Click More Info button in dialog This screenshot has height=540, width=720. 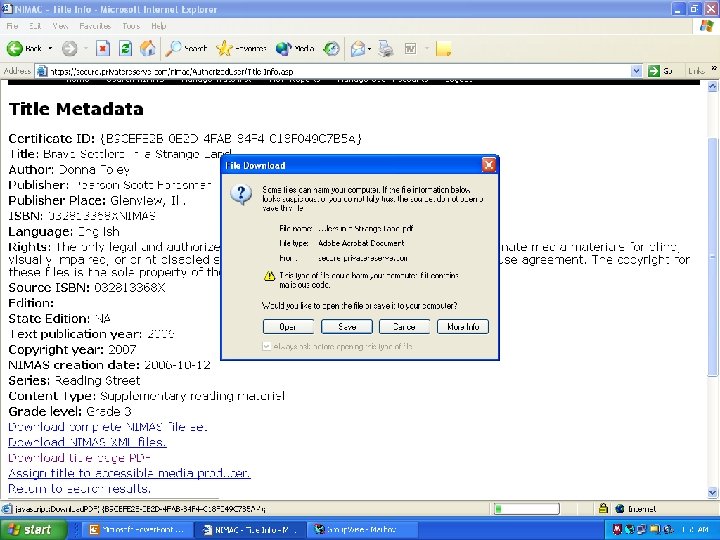tap(463, 326)
